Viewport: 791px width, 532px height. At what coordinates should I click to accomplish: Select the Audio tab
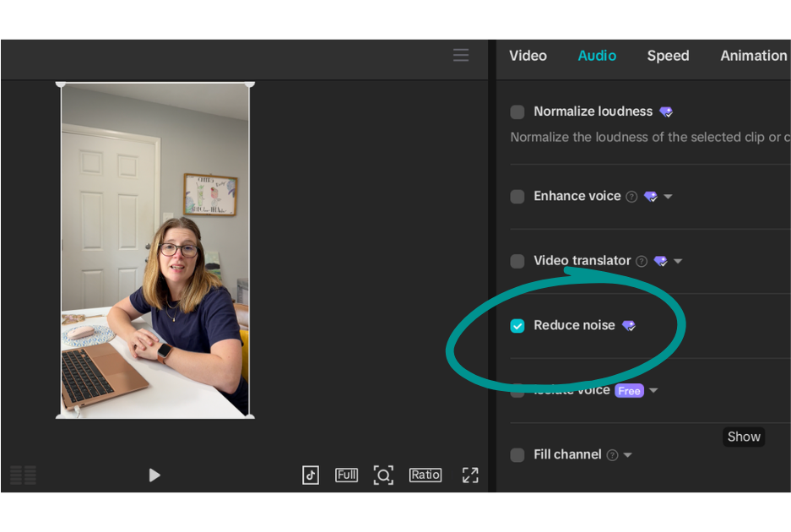597,56
